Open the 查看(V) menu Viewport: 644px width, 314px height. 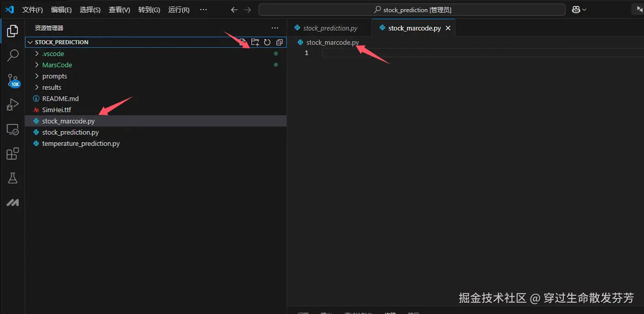tap(119, 10)
